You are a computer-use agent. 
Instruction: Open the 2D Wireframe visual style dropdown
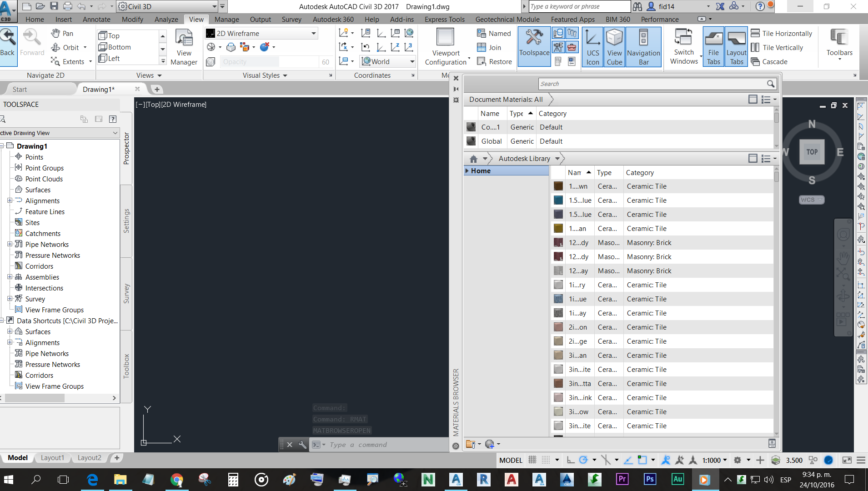261,33
